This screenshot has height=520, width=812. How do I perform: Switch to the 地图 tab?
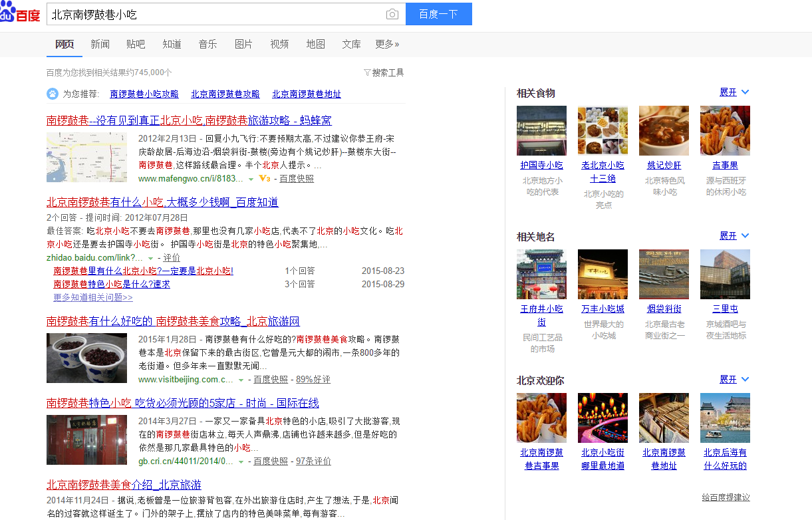tap(315, 44)
